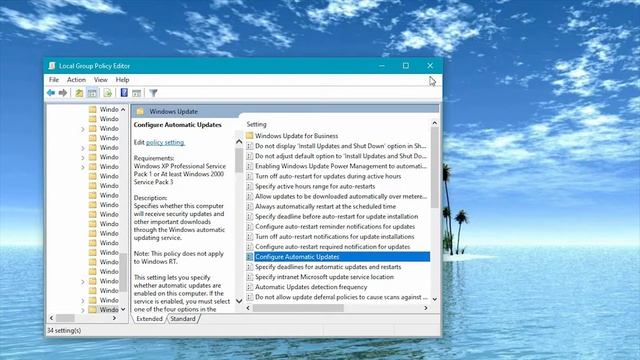Select 'Turn off auto-restart notifications for update installations'
Screen dimensions: 640x360
pyautogui.click(x=335, y=236)
